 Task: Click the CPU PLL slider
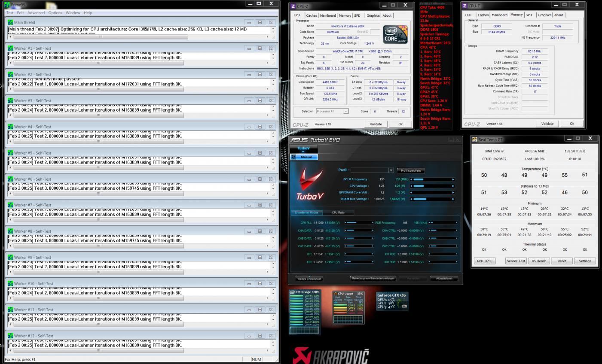coord(359,223)
